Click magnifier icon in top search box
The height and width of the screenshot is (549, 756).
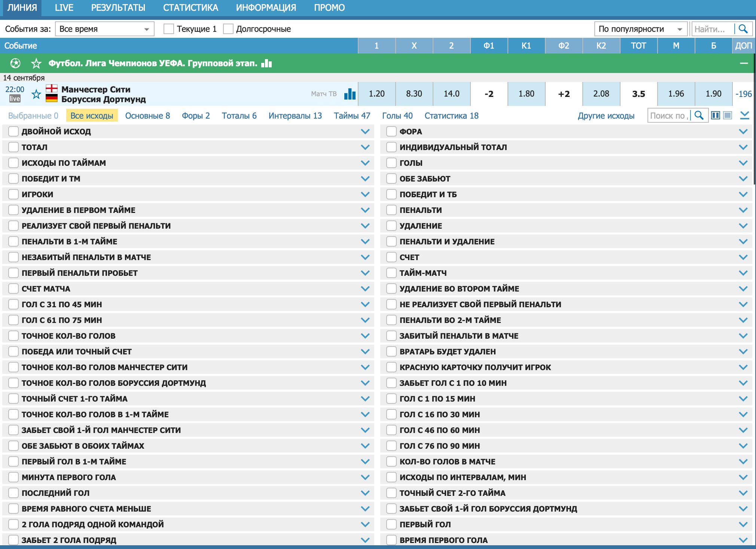(x=743, y=29)
